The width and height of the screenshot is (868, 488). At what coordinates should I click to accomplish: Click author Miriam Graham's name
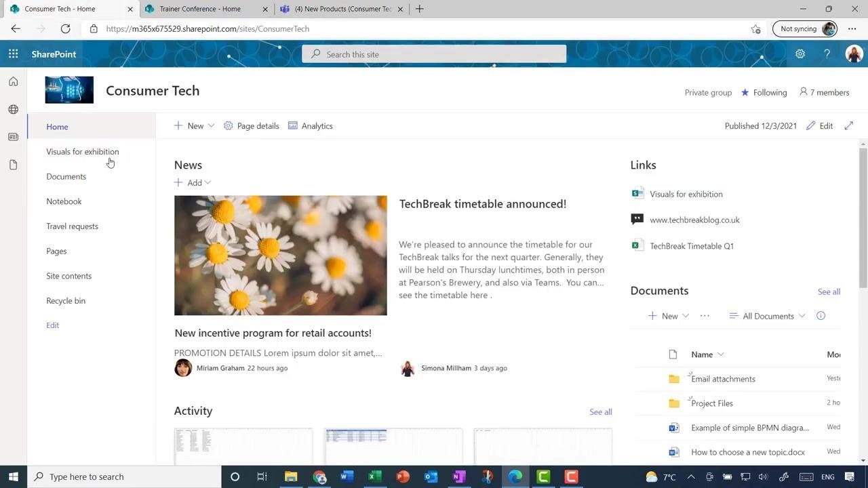point(220,368)
